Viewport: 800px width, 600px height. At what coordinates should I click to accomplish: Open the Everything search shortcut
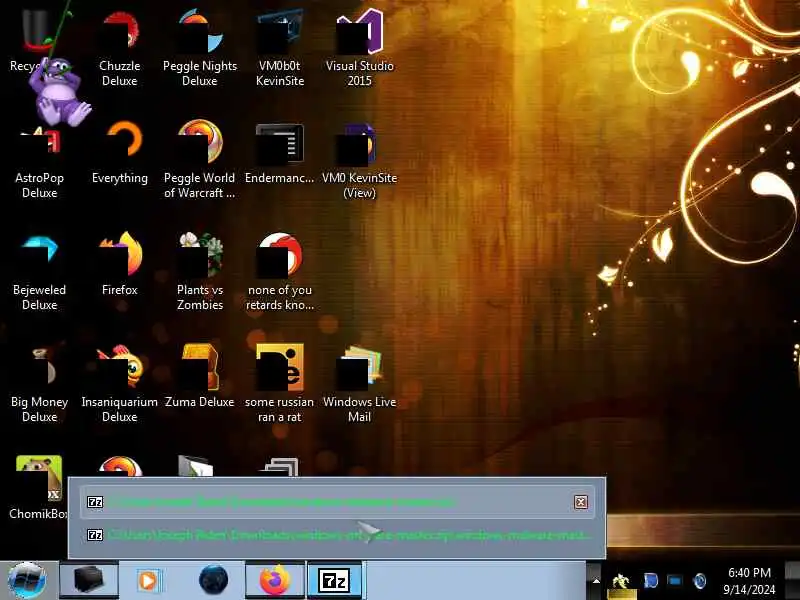[x=119, y=153]
